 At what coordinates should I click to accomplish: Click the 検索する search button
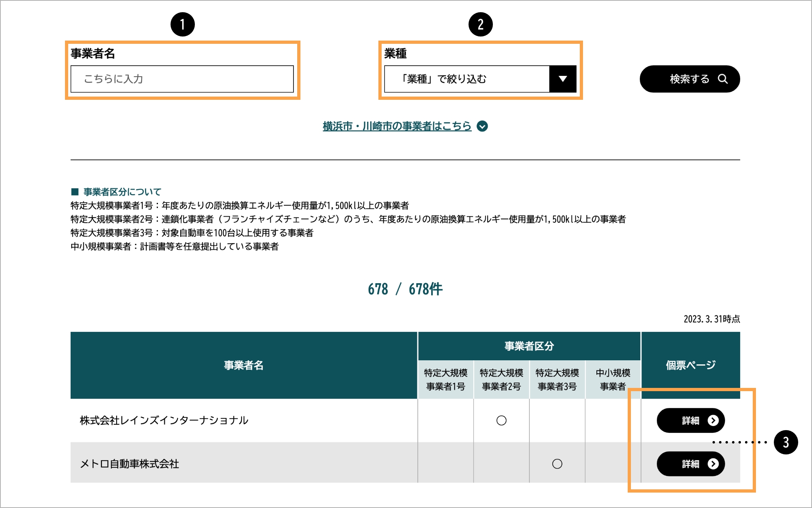(690, 79)
